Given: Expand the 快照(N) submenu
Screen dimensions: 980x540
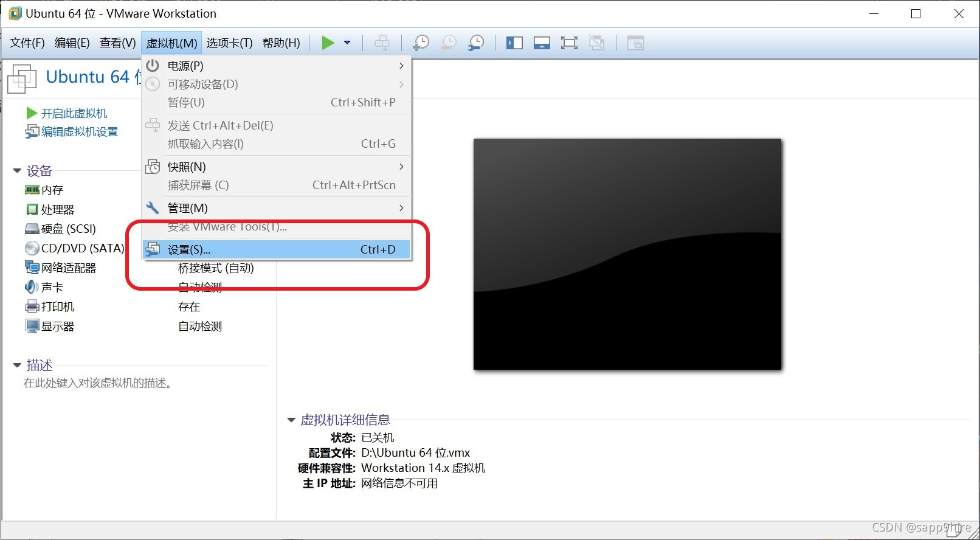Looking at the screenshot, I should pos(277,167).
